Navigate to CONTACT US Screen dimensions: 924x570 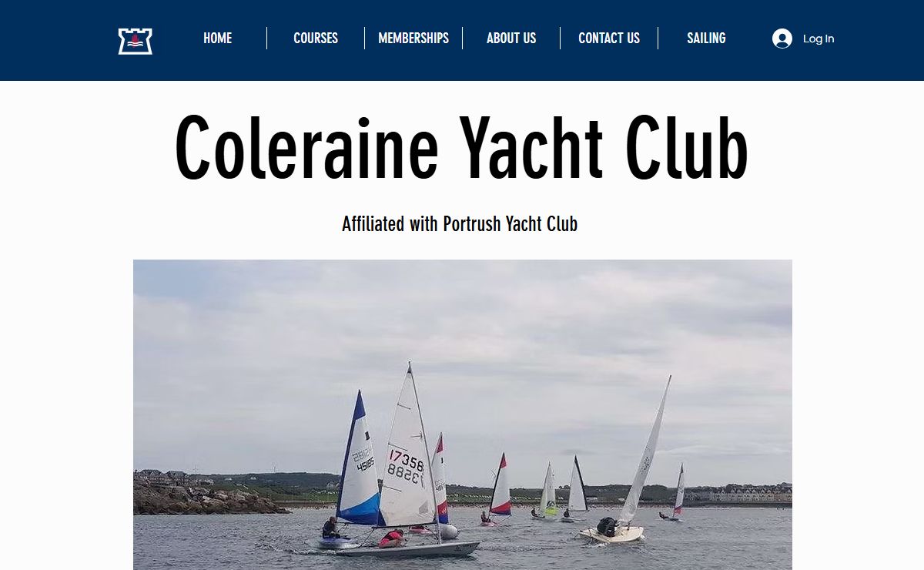[609, 38]
